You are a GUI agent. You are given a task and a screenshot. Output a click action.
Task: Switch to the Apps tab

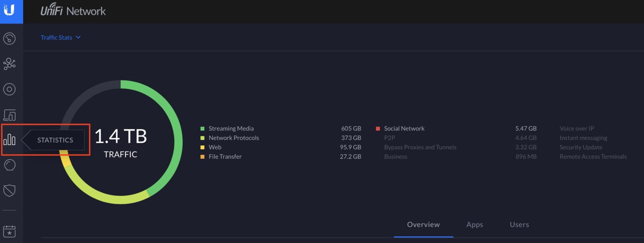tap(474, 225)
